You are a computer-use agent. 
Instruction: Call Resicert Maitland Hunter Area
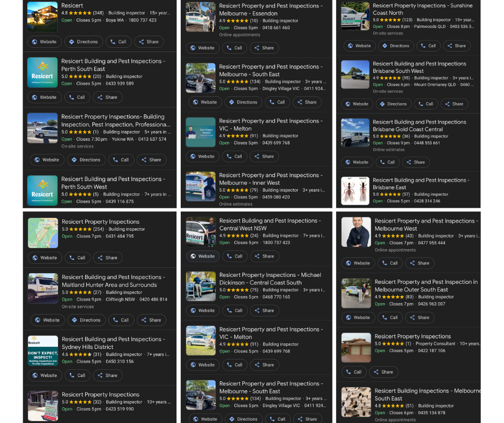121,320
